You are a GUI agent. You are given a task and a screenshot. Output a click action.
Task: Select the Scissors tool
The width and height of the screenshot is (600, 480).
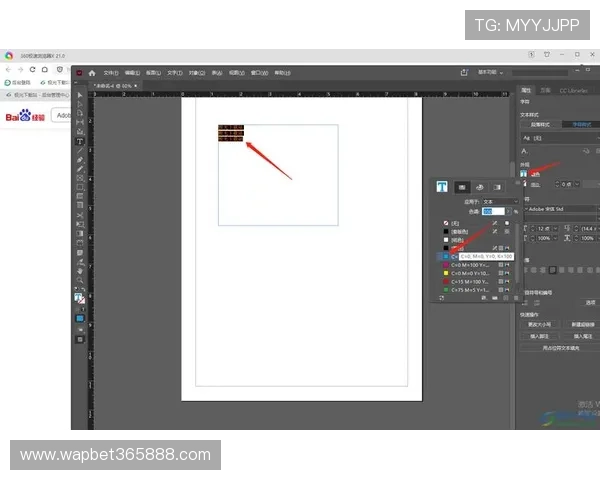click(80, 214)
